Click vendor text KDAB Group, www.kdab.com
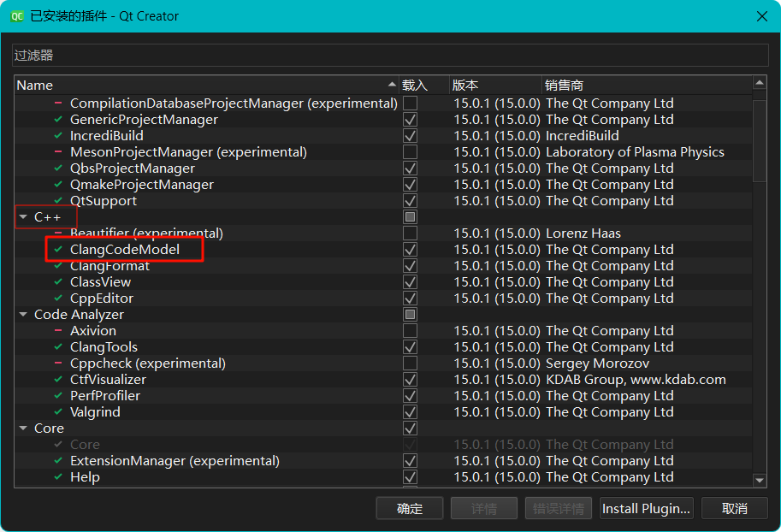 [x=636, y=380]
